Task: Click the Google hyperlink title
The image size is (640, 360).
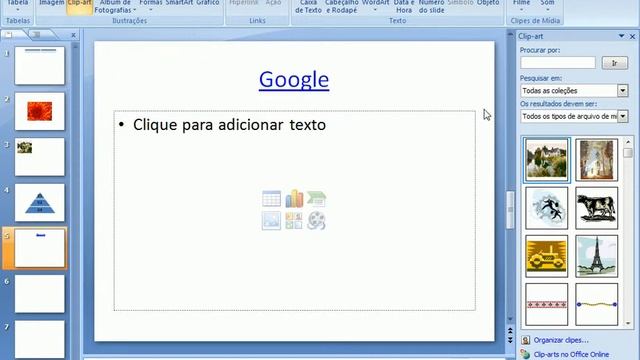Action: coord(294,80)
